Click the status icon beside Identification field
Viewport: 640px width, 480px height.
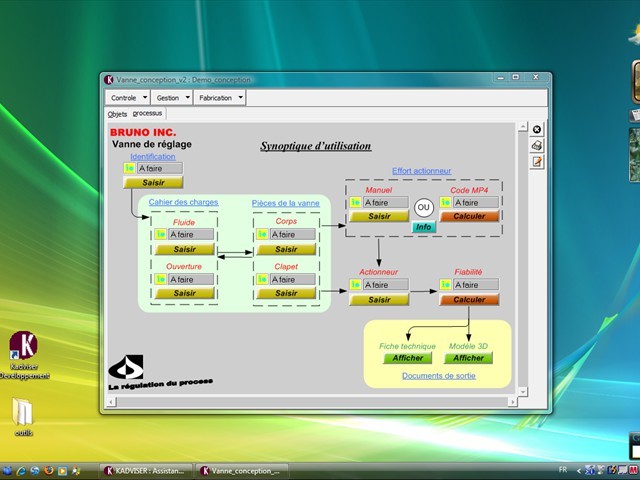pos(129,168)
